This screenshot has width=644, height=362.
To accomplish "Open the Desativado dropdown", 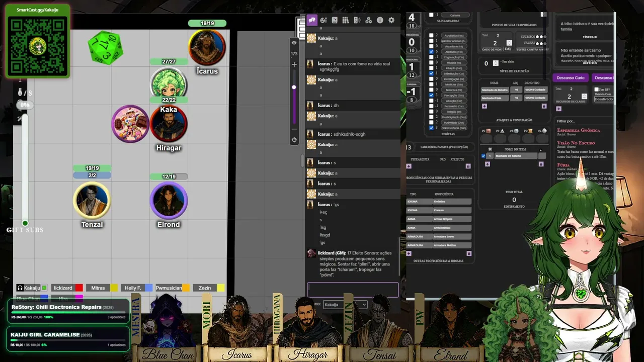I will click(604, 99).
